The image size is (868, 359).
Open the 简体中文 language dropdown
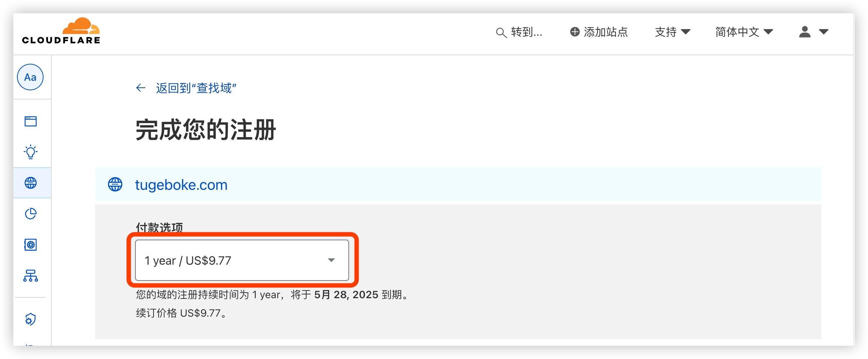(744, 32)
